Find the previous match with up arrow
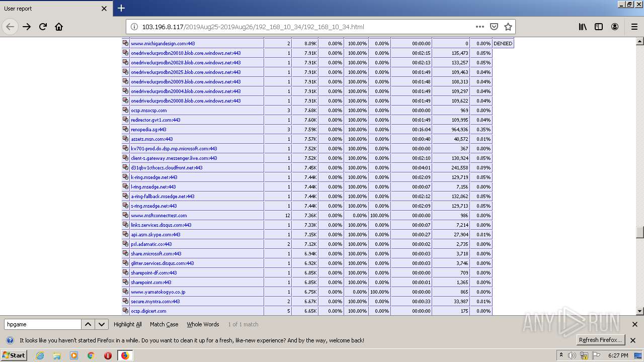644x362 pixels. tap(88, 324)
